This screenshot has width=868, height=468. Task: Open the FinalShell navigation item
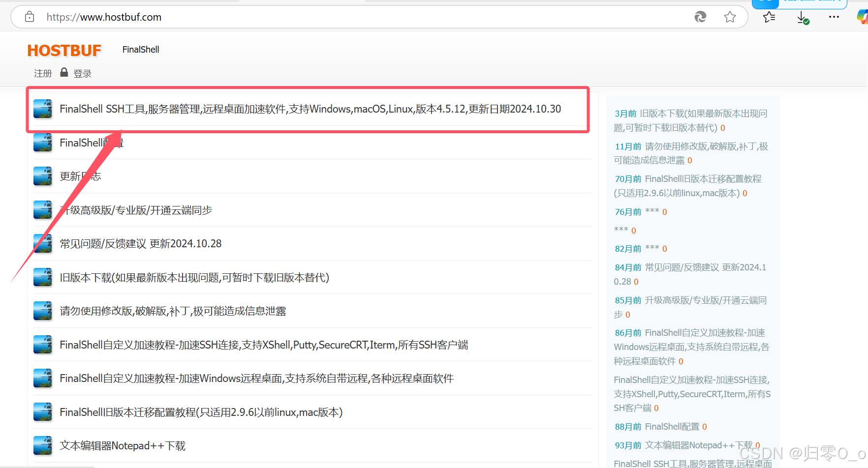click(141, 50)
